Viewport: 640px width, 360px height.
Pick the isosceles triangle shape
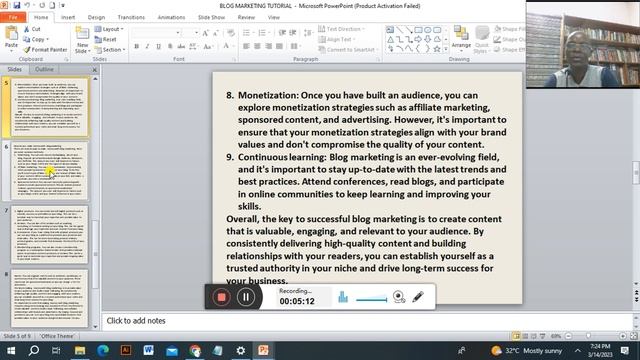390,40
